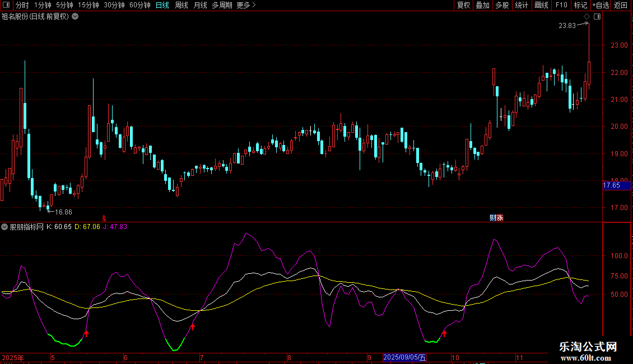Select the 60分钟 timeframe tab
Viewport: 633px width, 364px height.
click(139, 5)
